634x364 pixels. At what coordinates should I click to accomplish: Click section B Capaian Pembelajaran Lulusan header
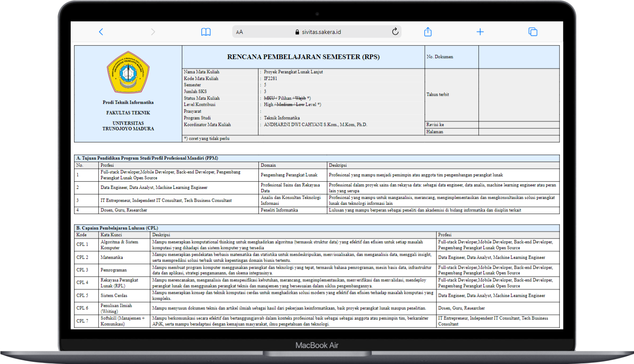tap(317, 228)
